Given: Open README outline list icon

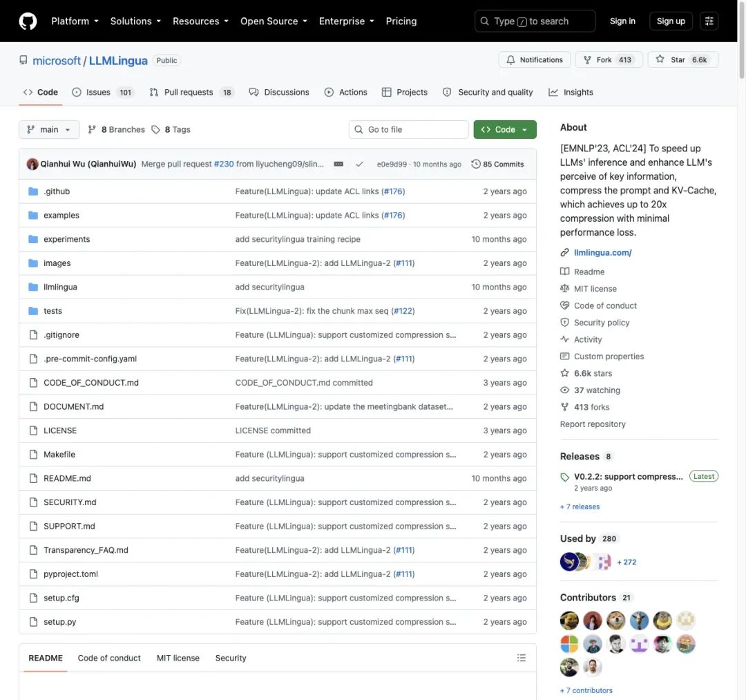Looking at the screenshot, I should click(521, 658).
